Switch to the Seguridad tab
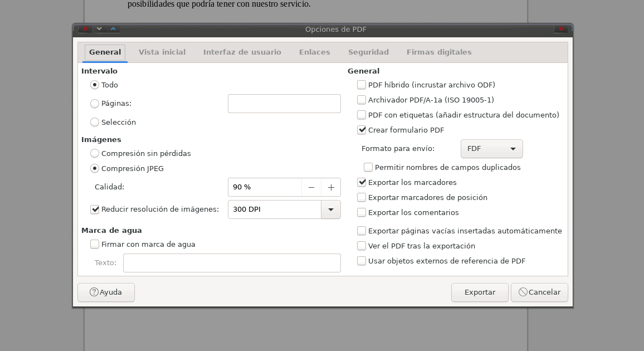 (368, 52)
